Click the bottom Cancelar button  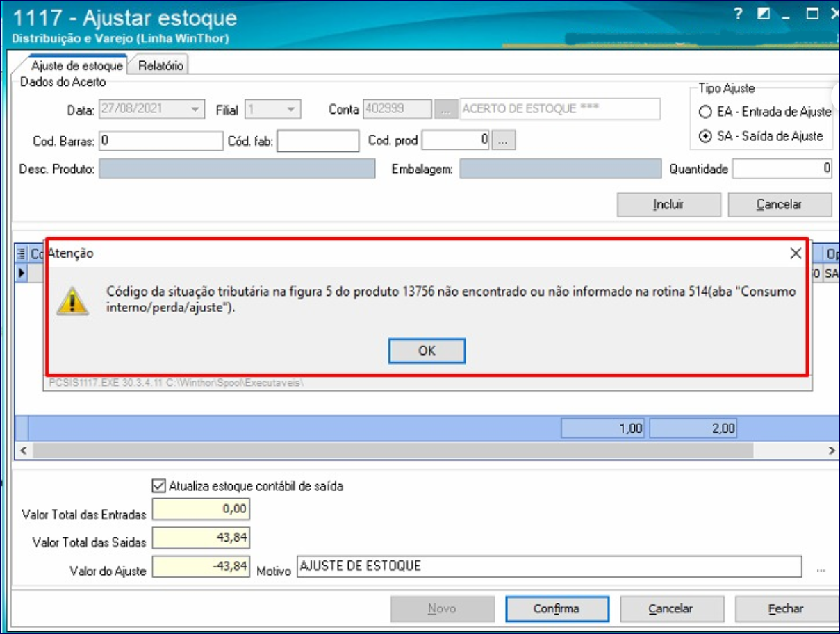click(x=670, y=609)
